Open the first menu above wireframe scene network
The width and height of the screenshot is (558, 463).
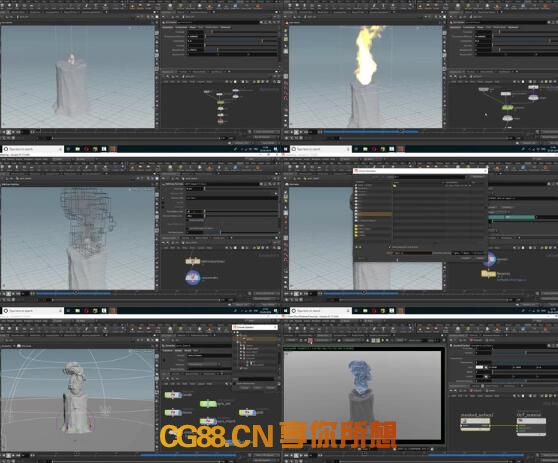coord(166,248)
